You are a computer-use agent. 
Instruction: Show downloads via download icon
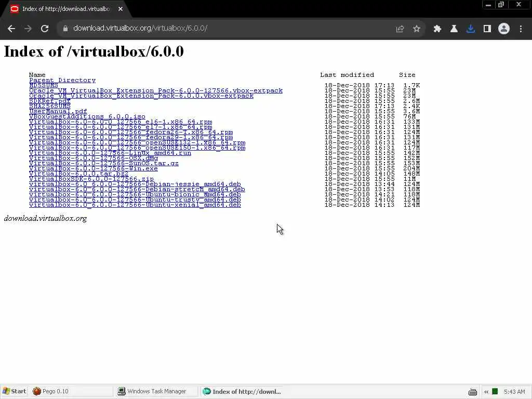pyautogui.click(x=471, y=29)
